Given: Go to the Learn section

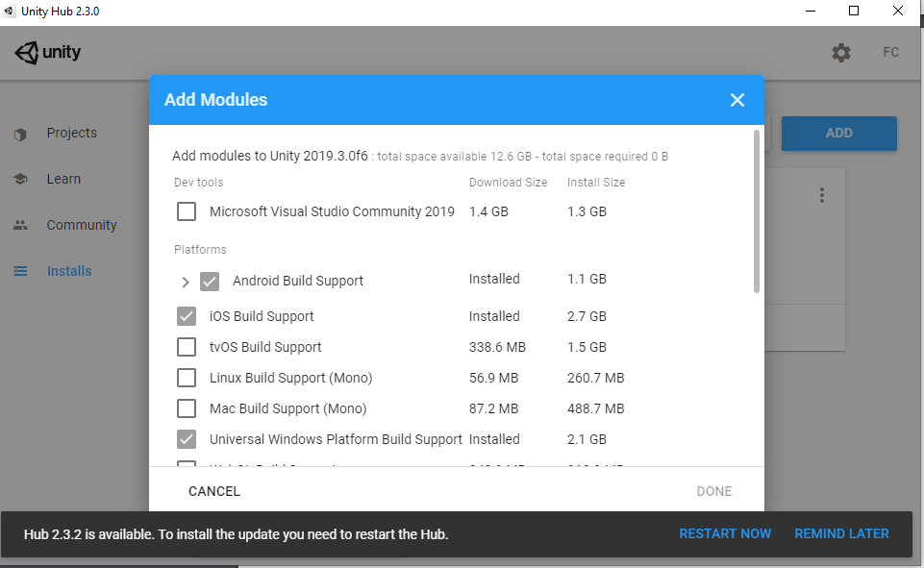Looking at the screenshot, I should click(63, 179).
